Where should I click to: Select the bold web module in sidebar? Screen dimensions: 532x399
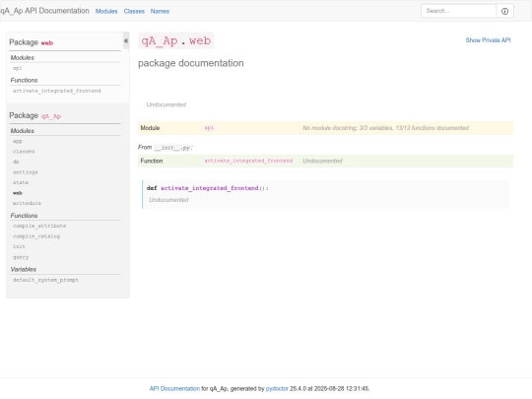point(18,193)
